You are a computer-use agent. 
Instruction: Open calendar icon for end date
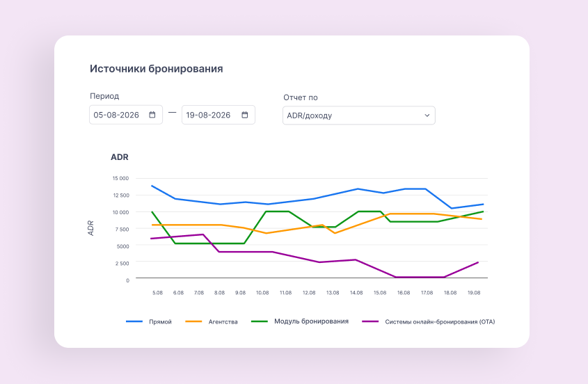245,115
